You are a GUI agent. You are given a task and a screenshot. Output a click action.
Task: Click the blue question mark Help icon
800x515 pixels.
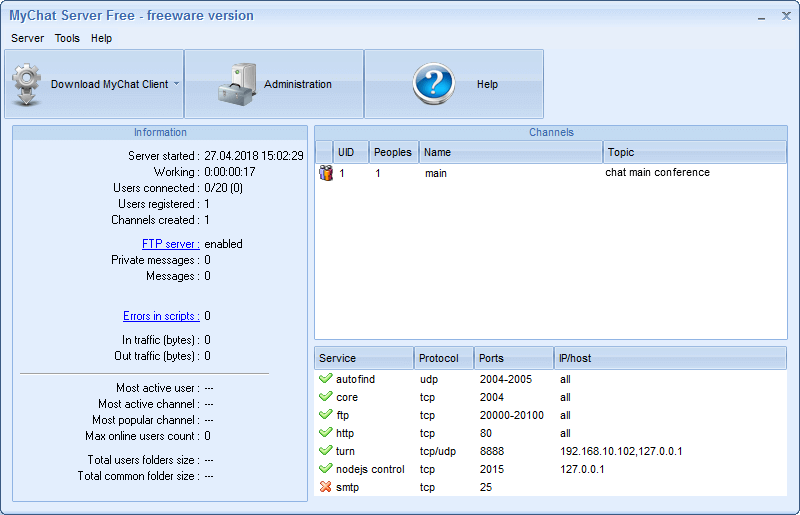point(433,85)
